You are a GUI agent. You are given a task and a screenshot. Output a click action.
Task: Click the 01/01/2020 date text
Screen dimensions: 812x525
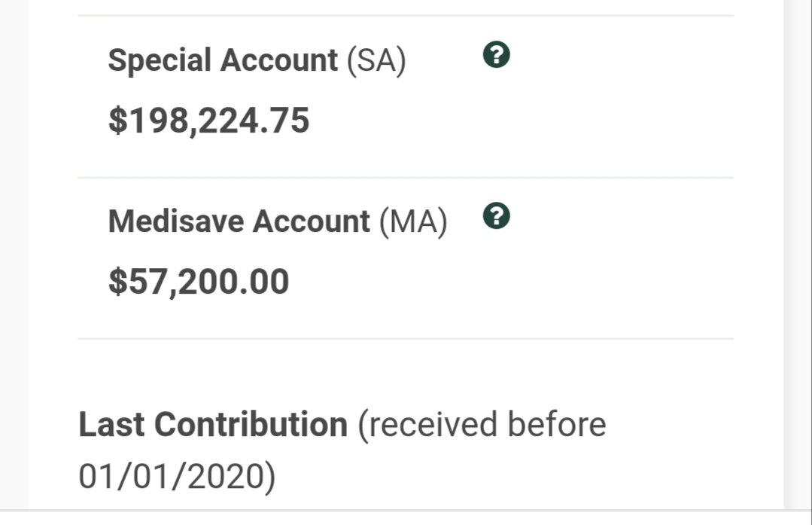177,476
